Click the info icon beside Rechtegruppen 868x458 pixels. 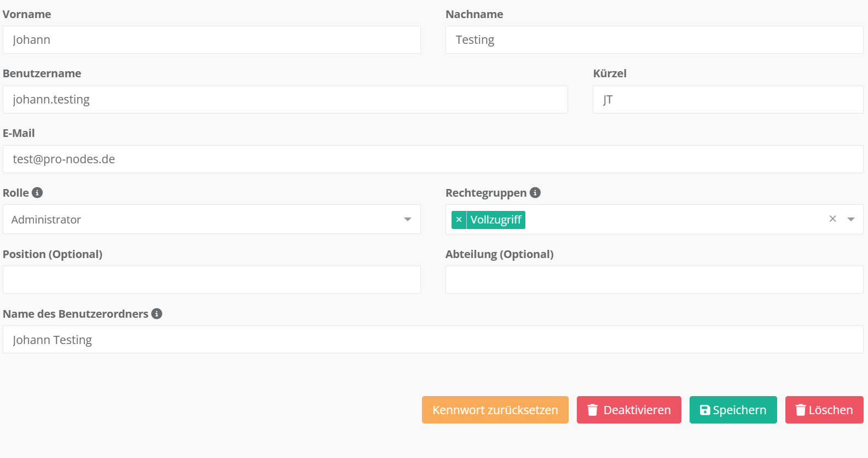535,193
